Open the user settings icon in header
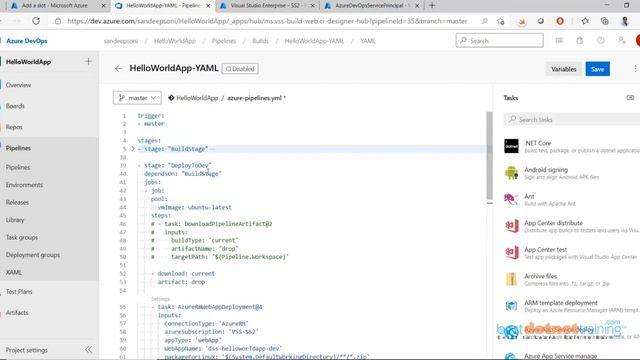The width and height of the screenshot is (640, 360). tap(621, 40)
